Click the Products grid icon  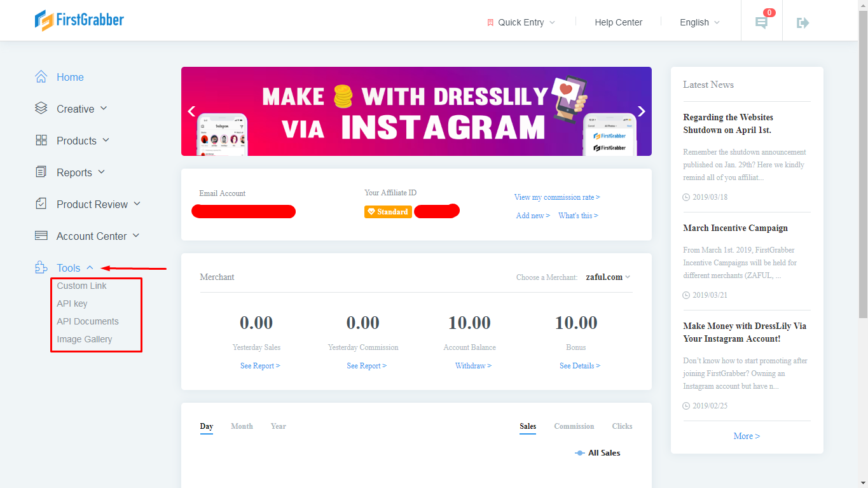(41, 141)
